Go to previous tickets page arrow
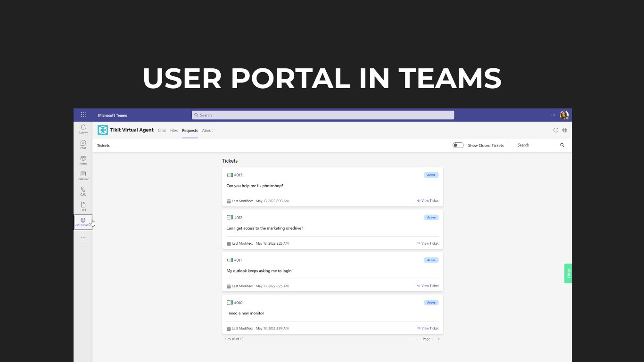Image resolution: width=644 pixels, height=362 pixels. tap(417, 339)
